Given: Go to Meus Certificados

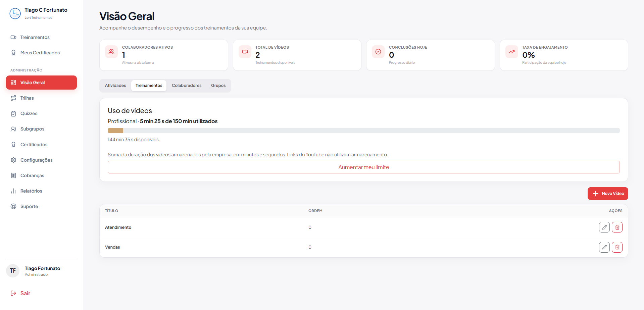Looking at the screenshot, I should pos(41,53).
